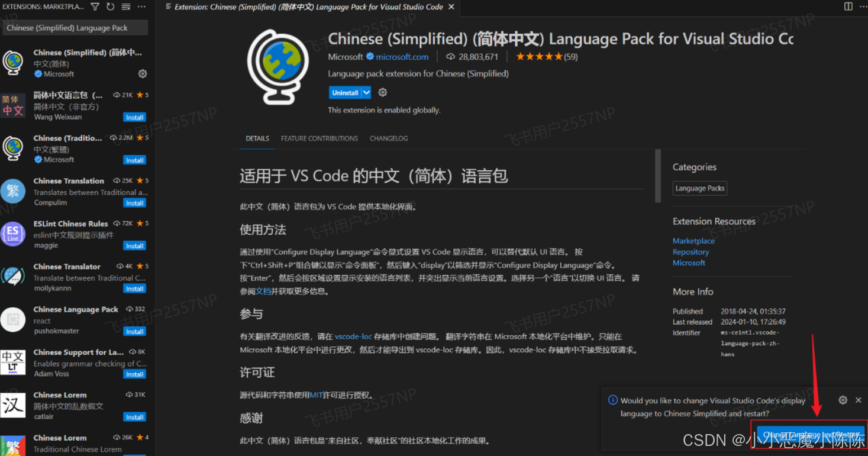The height and width of the screenshot is (456, 868).
Task: Click the five-star rating of the extension
Action: (x=539, y=57)
